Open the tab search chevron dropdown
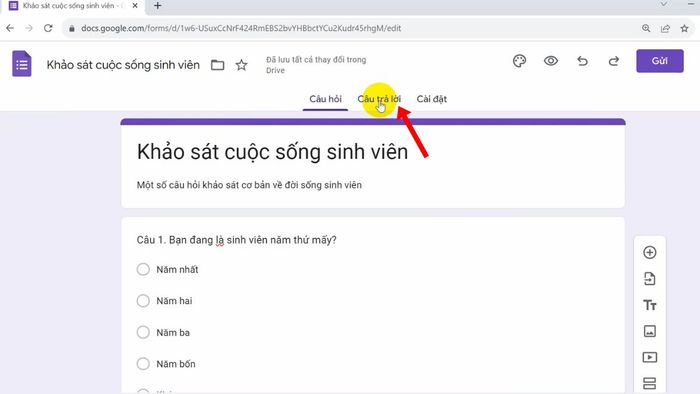700x394 pixels. [x=664, y=4]
